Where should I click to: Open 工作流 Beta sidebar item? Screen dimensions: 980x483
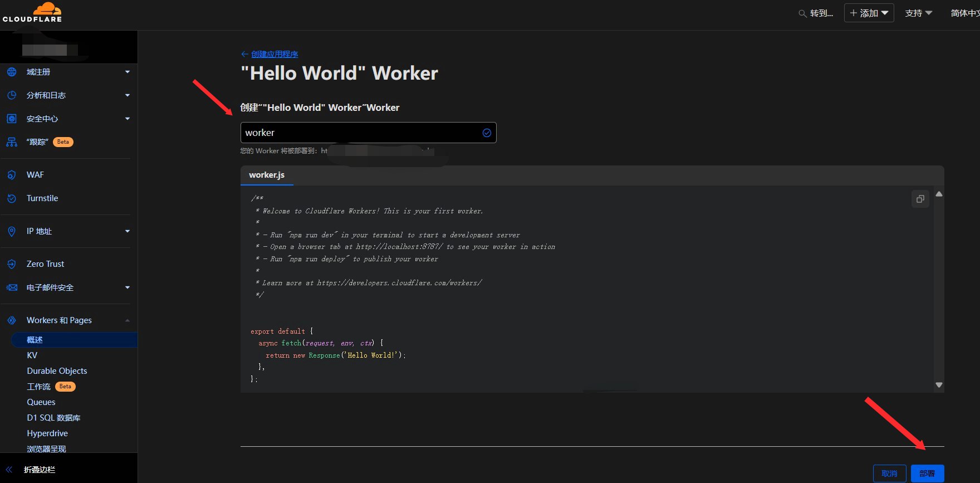pos(51,387)
